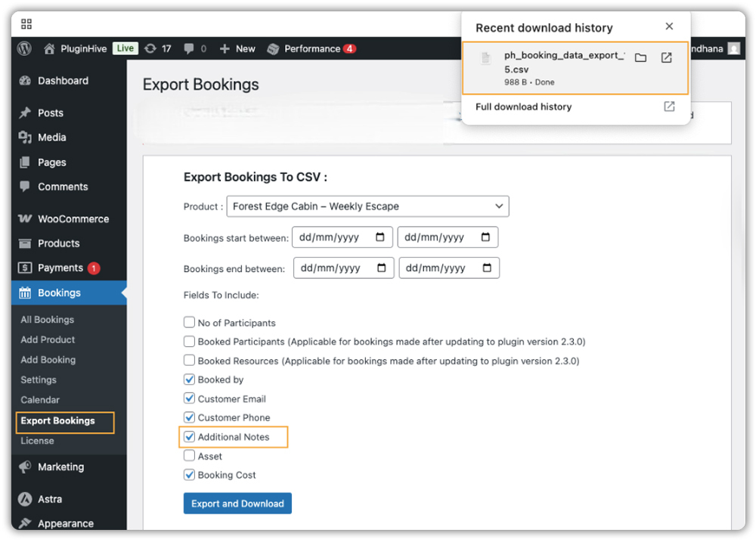The width and height of the screenshot is (756, 542).
Task: Open Full download history
Action: pos(523,107)
